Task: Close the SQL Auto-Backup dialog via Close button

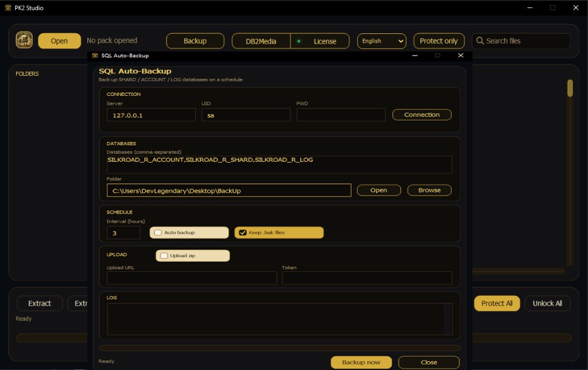Action: point(428,363)
